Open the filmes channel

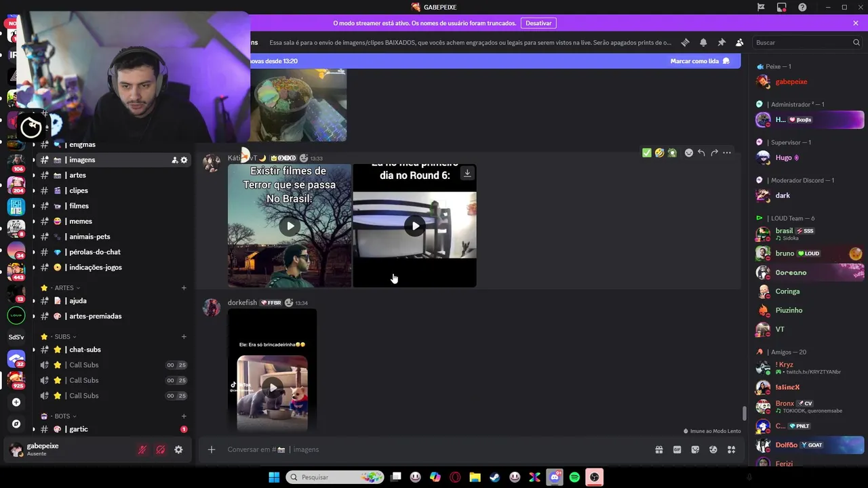point(113,206)
